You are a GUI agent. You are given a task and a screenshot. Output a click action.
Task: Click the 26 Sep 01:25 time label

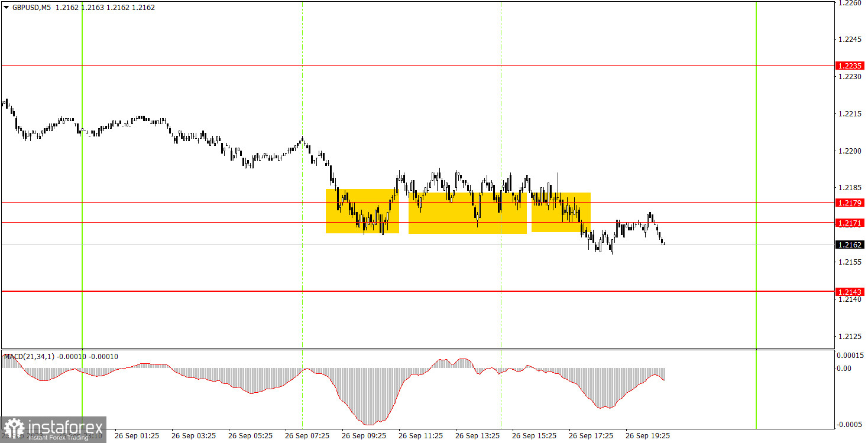(x=137, y=435)
